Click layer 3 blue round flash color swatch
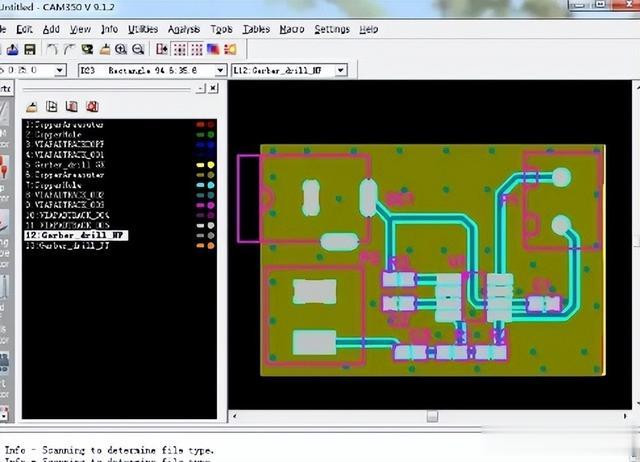 coord(211,144)
